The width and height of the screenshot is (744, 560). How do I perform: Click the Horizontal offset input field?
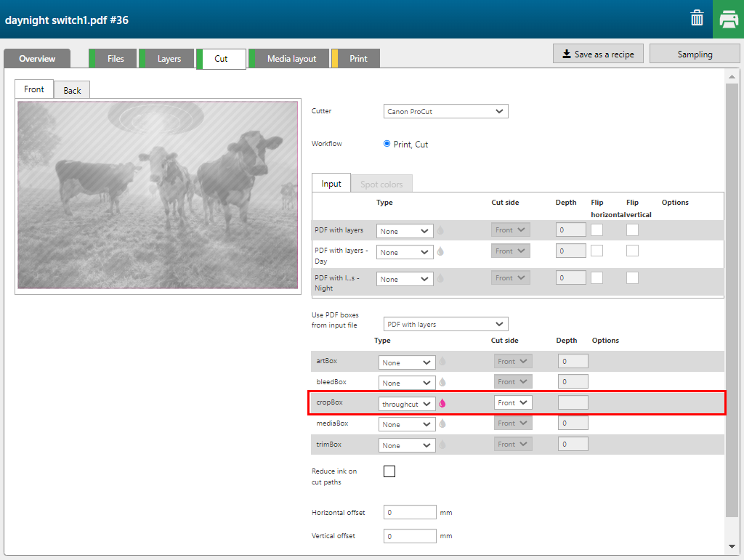(410, 512)
